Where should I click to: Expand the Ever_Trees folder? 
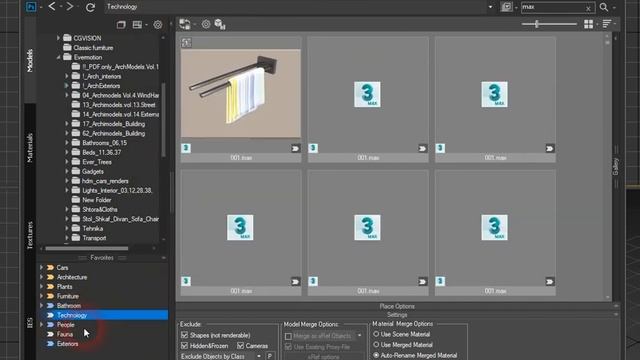point(67,162)
